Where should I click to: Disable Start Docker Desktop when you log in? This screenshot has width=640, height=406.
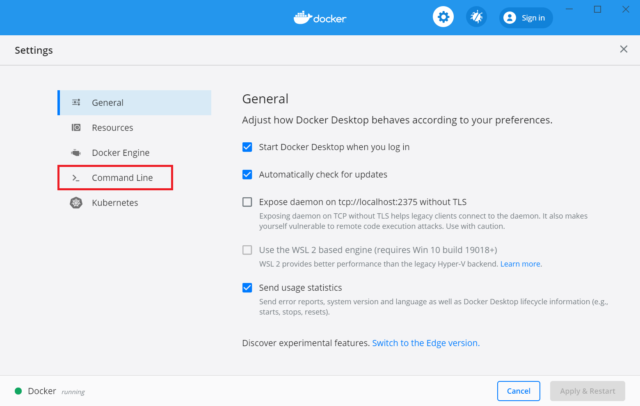(247, 147)
